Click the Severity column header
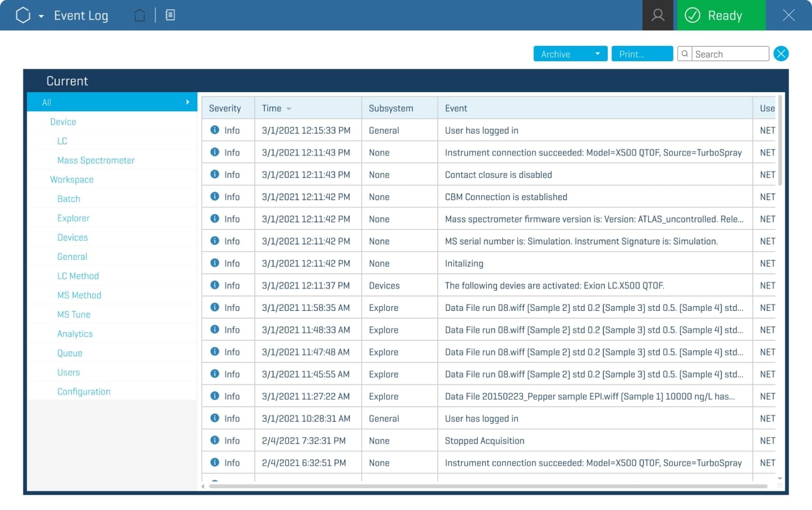The height and width of the screenshot is (510, 812). pyautogui.click(x=225, y=108)
